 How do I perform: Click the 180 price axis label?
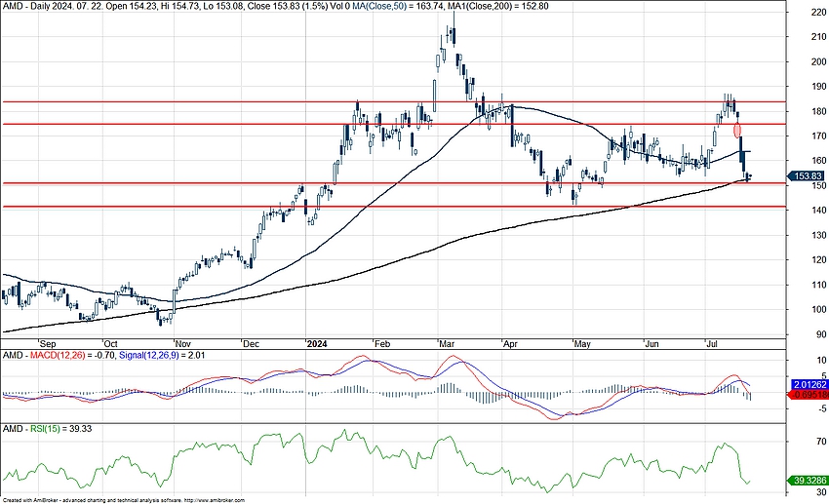pos(818,111)
